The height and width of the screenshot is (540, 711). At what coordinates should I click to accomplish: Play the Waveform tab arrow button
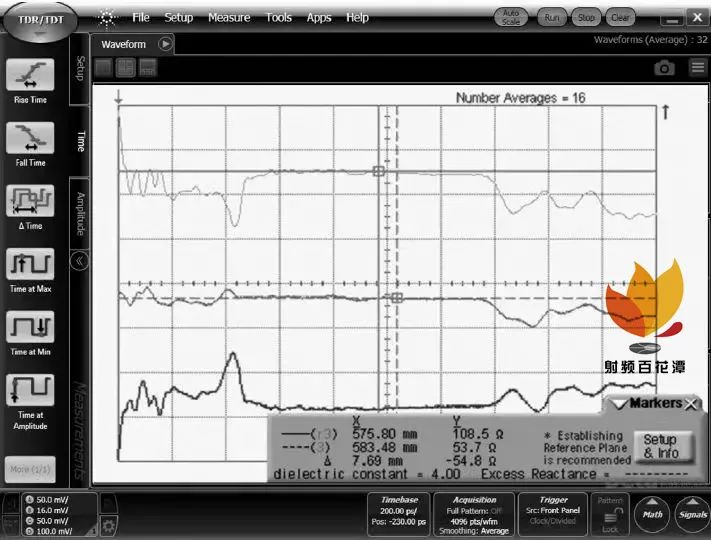pos(165,44)
